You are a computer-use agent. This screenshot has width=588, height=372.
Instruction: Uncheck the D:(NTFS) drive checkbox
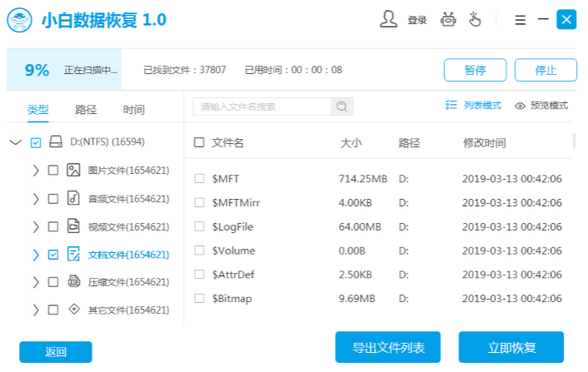click(x=36, y=143)
